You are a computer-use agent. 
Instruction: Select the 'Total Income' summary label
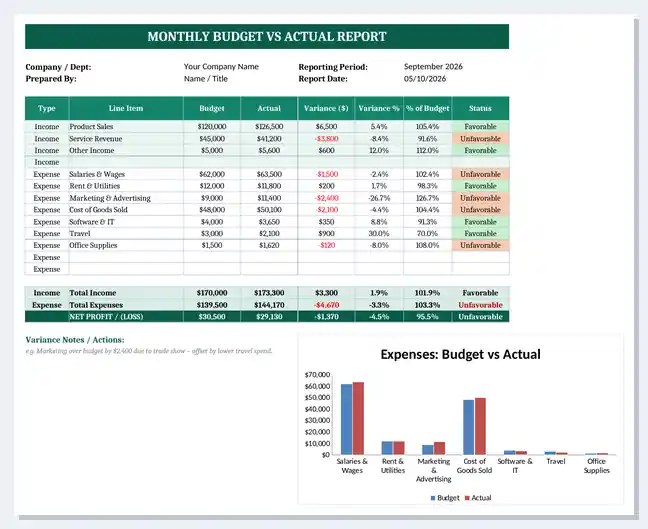[x=93, y=293]
